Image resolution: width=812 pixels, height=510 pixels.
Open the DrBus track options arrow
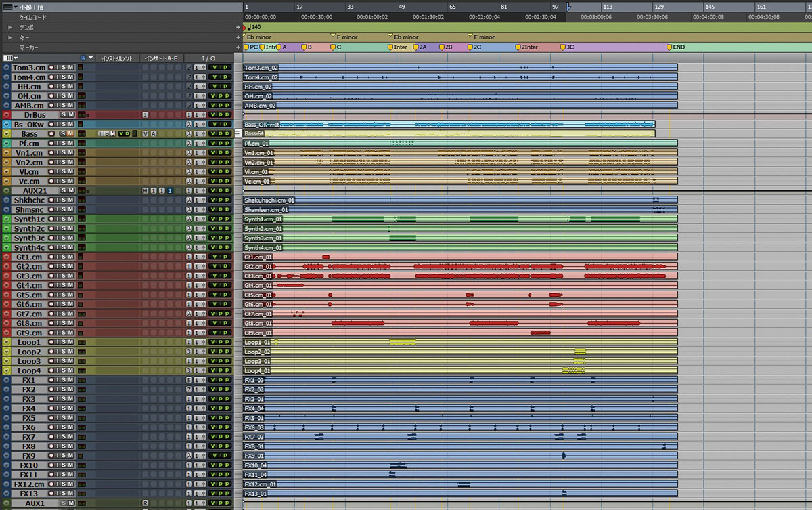click(x=7, y=115)
